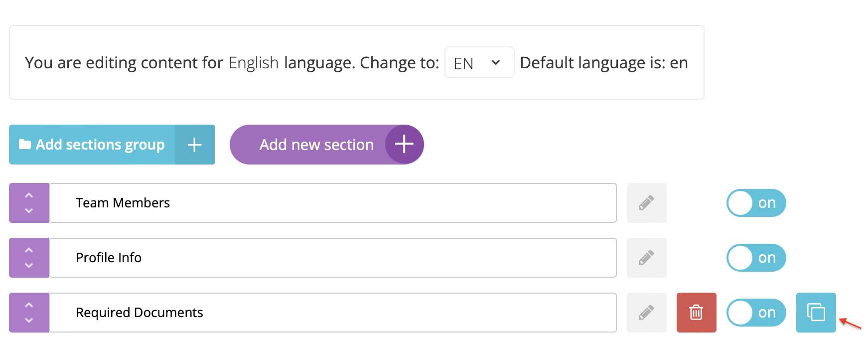Click the folder icon in Add sections group

click(x=25, y=145)
